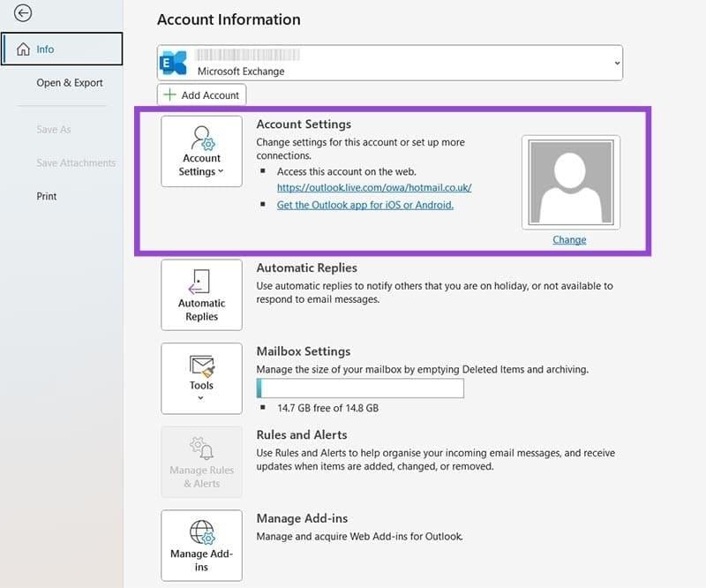This screenshot has height=588, width=706.
Task: Open the outlook.live.com web access link
Action: [374, 187]
